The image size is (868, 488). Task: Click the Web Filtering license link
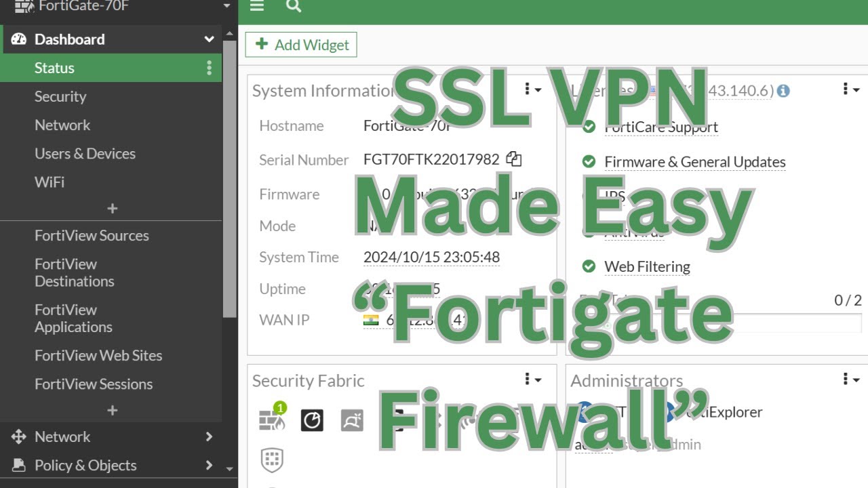(647, 266)
